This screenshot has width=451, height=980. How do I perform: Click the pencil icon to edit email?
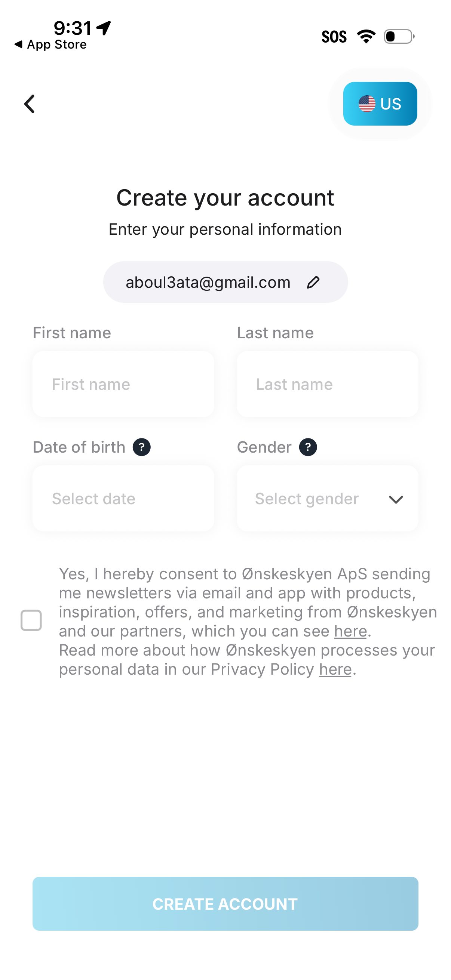click(x=313, y=282)
